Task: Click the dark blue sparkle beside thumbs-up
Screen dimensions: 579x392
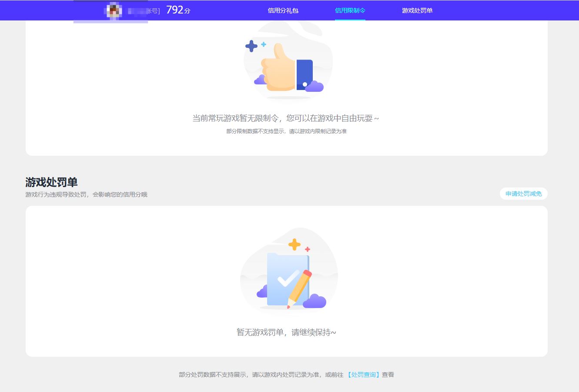Action: tap(251, 46)
